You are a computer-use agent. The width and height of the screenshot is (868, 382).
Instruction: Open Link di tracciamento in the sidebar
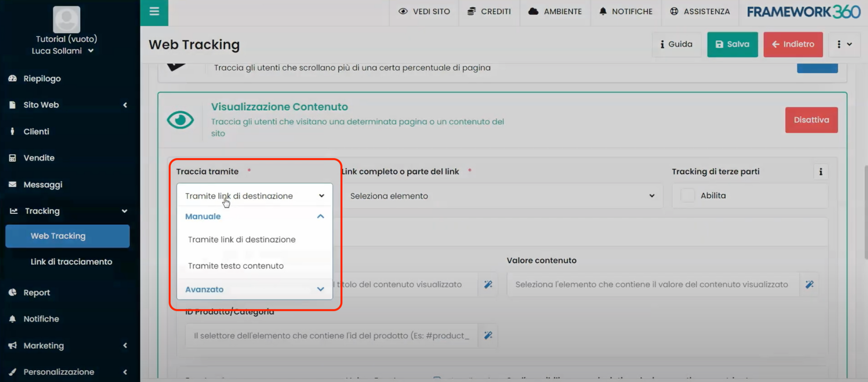point(71,262)
